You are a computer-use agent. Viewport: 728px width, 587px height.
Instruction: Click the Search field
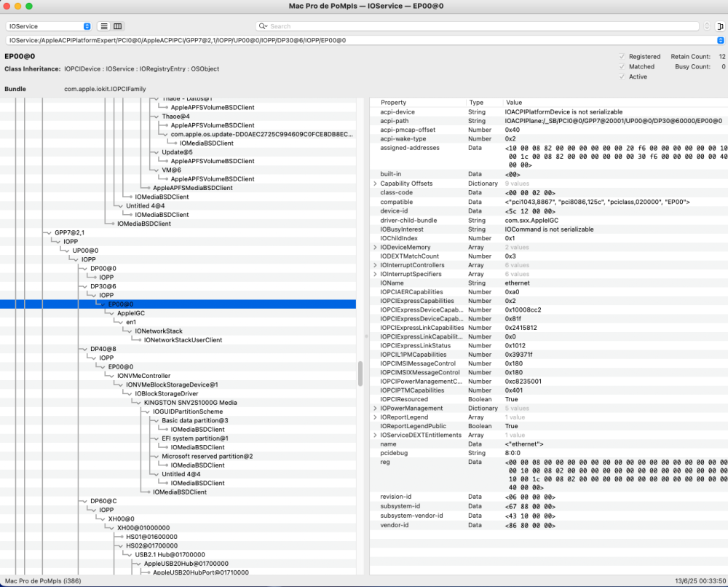tap(477, 26)
